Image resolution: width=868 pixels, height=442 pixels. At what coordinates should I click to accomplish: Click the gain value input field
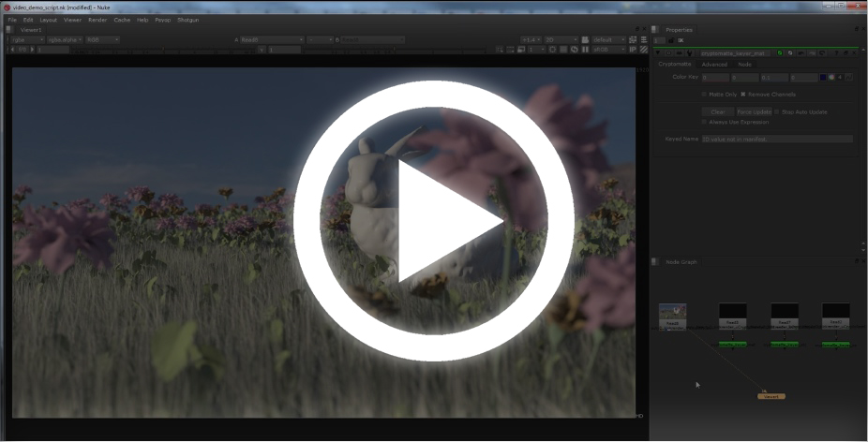pyautogui.click(x=53, y=50)
